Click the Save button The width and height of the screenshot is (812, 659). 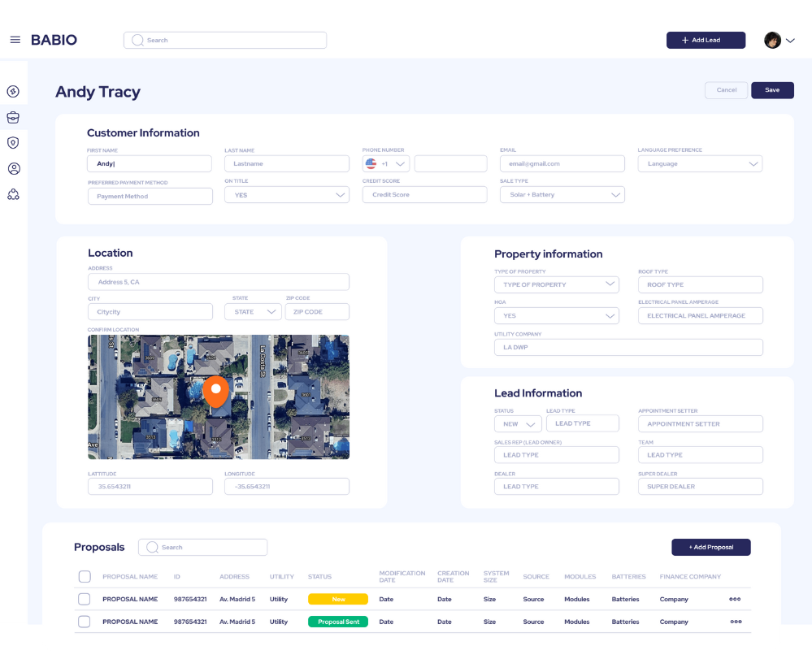click(772, 90)
